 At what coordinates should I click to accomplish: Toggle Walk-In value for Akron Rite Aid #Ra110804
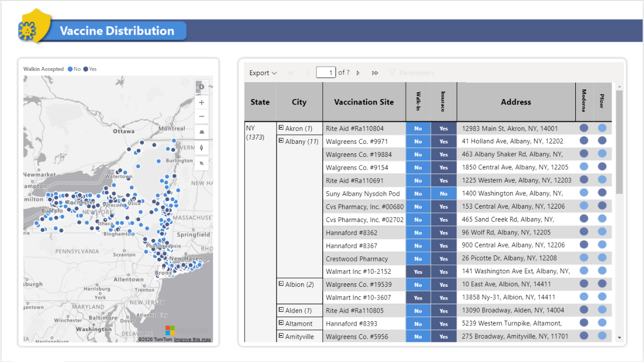click(418, 128)
